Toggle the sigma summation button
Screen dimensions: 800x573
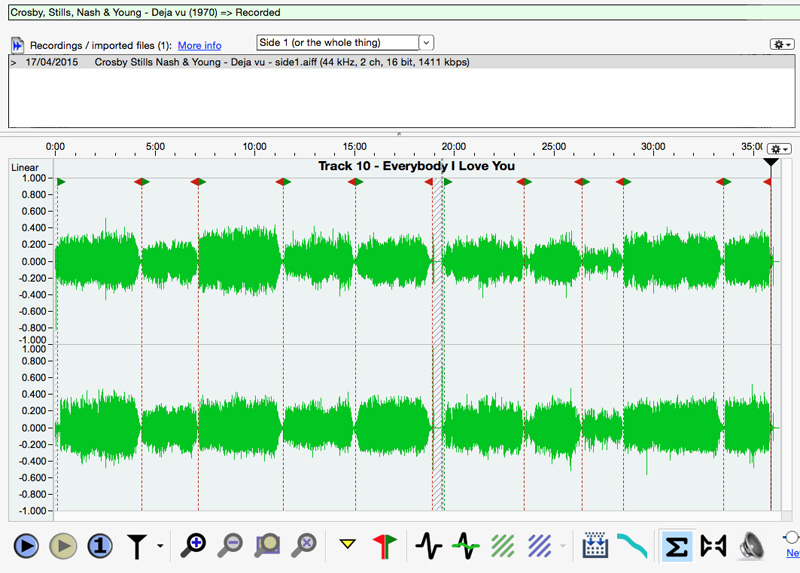click(x=676, y=546)
